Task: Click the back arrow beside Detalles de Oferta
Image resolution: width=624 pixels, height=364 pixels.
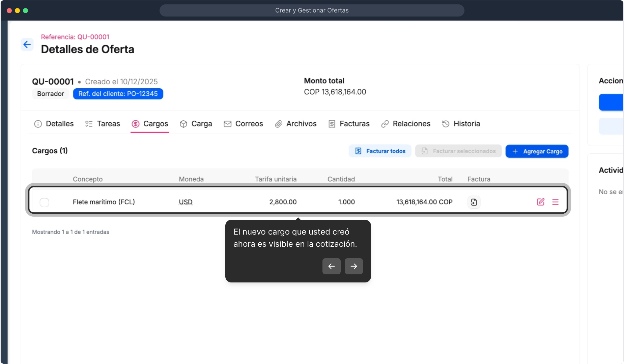Action: [27, 44]
